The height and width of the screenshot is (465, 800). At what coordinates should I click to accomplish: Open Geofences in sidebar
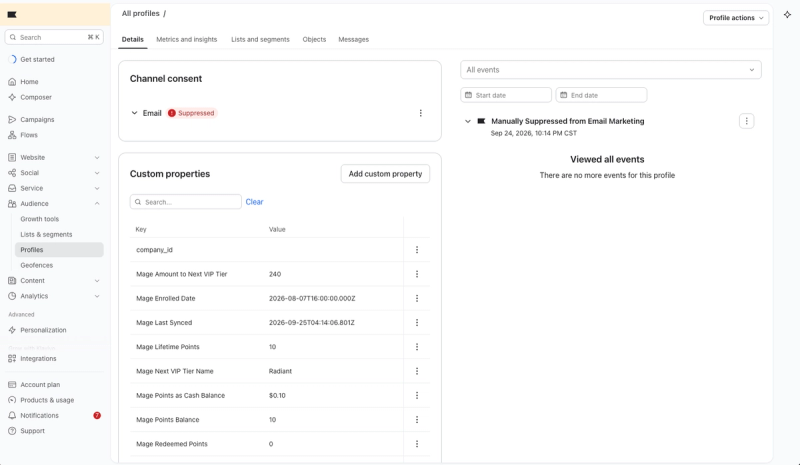tap(37, 265)
